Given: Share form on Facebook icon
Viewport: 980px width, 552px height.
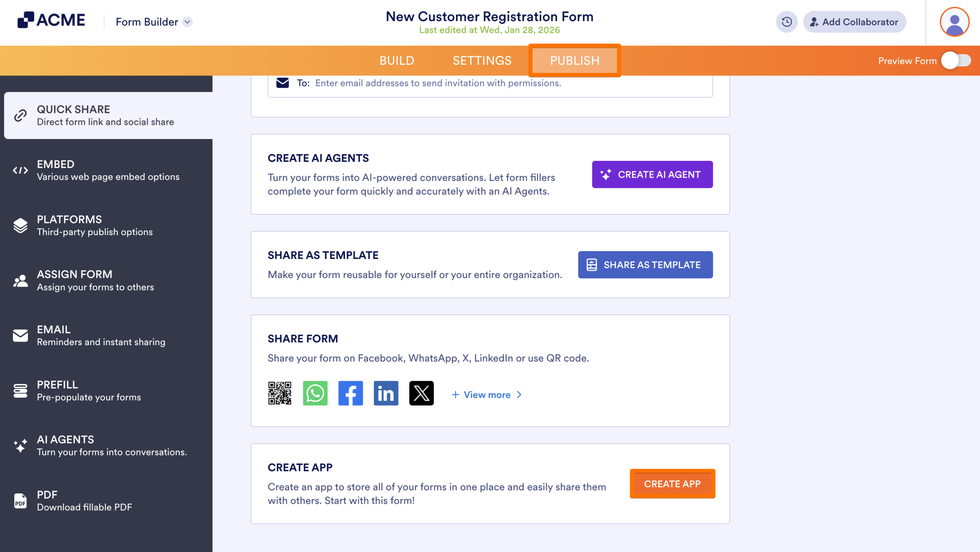Looking at the screenshot, I should (x=350, y=393).
